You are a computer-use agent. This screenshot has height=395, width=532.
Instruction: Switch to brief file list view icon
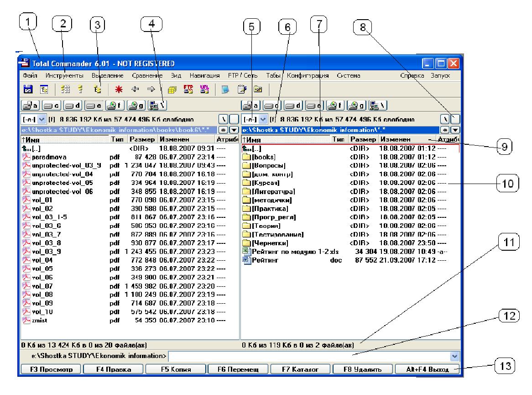65,90
